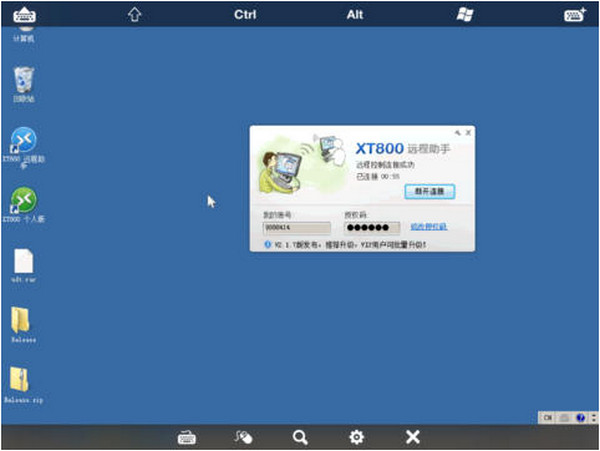
Task: Tap the magnifier zoom icon in the bottom bar
Action: pos(300,437)
